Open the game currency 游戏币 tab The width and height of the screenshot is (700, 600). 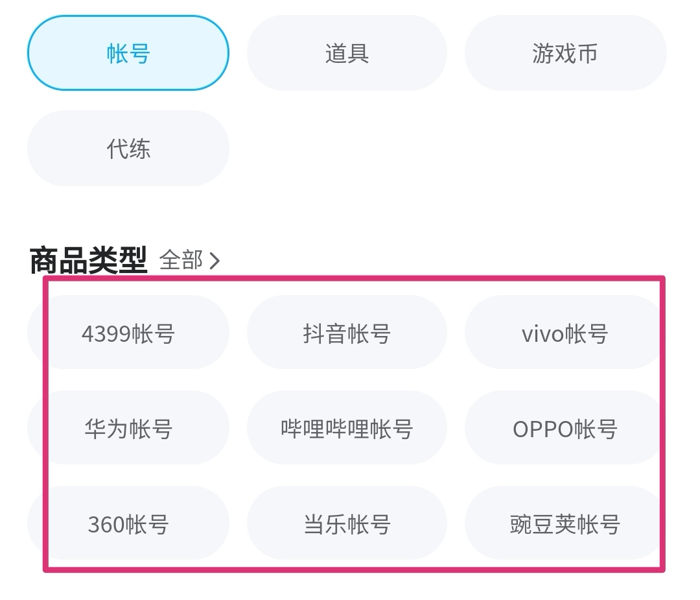[x=565, y=53]
